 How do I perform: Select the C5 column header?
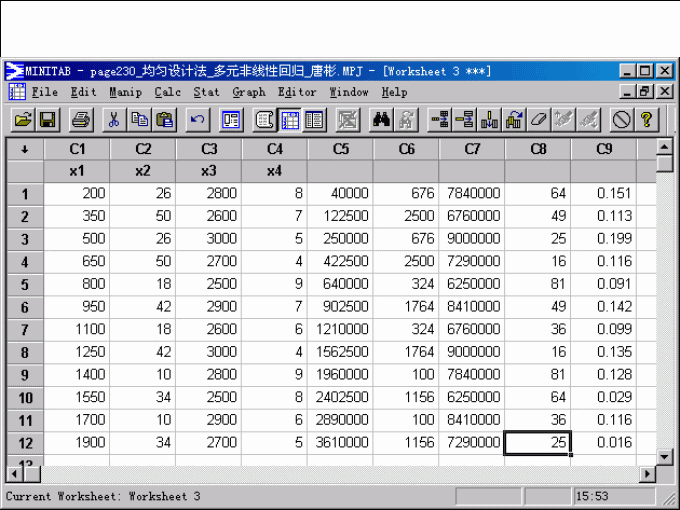click(340, 149)
